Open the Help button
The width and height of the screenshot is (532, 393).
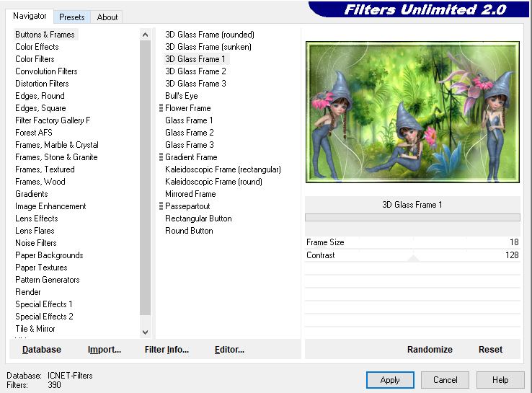pos(500,380)
